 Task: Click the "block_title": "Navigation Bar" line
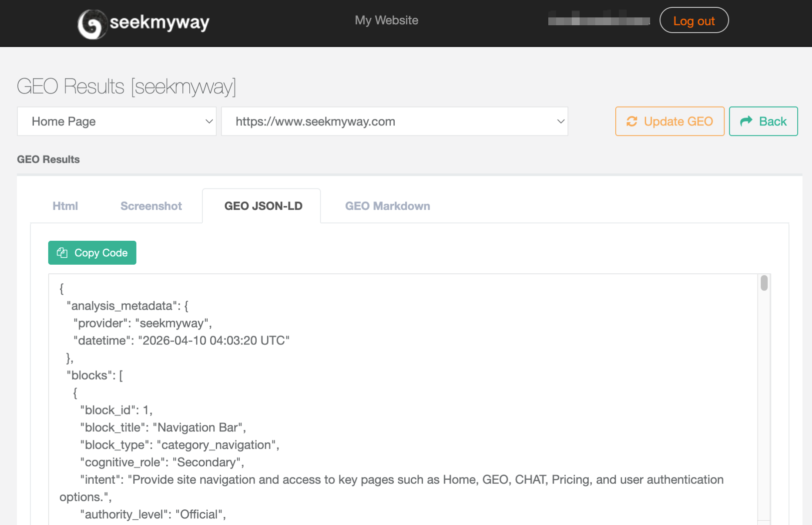tap(163, 427)
